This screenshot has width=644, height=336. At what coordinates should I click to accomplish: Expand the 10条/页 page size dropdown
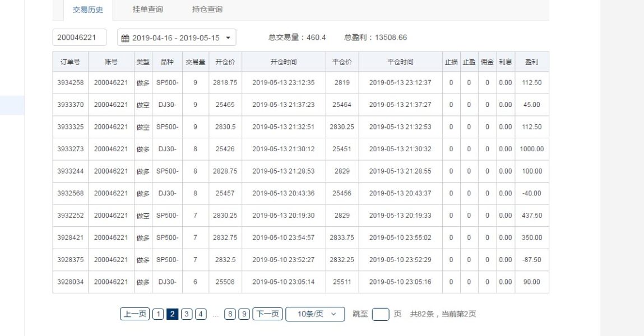314,314
